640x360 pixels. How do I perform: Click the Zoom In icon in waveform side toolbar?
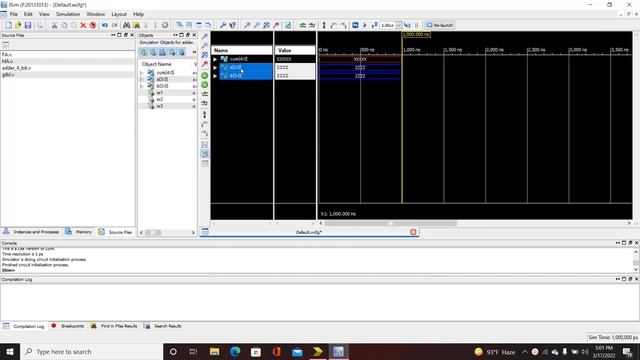[x=205, y=36]
